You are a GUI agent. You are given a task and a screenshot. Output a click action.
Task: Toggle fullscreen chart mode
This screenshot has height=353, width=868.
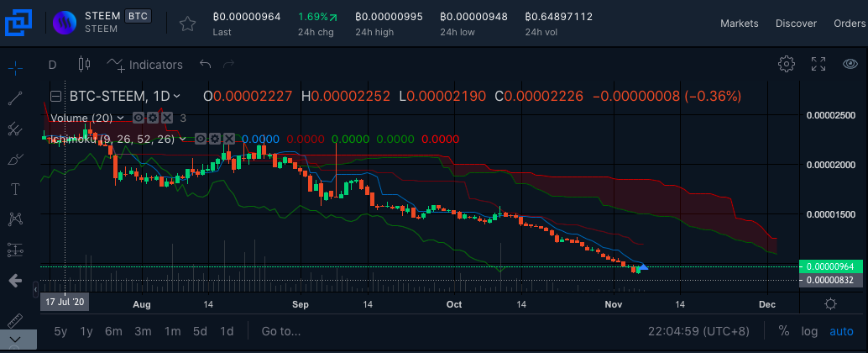coord(818,64)
